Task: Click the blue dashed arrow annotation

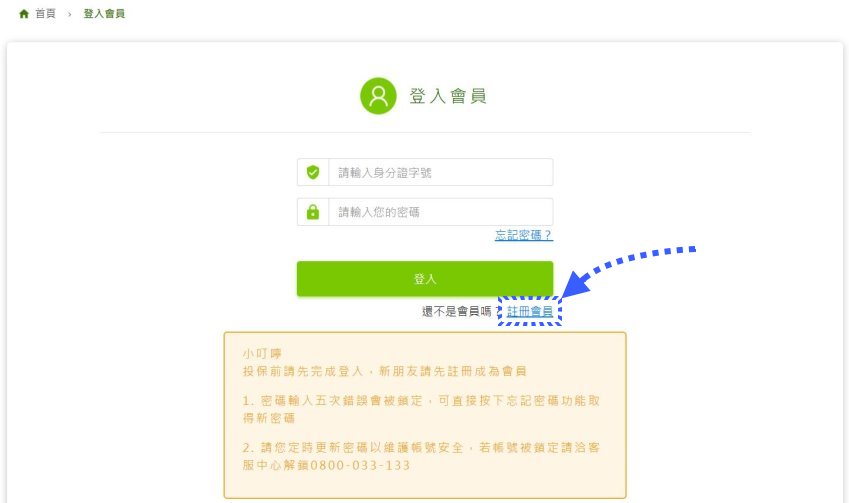Action: 628,271
